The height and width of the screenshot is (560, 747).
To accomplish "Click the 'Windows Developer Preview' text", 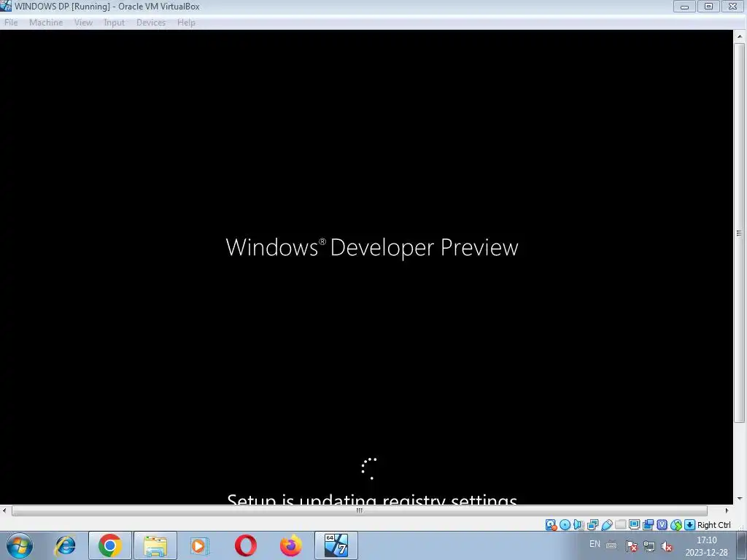I will click(x=372, y=247).
